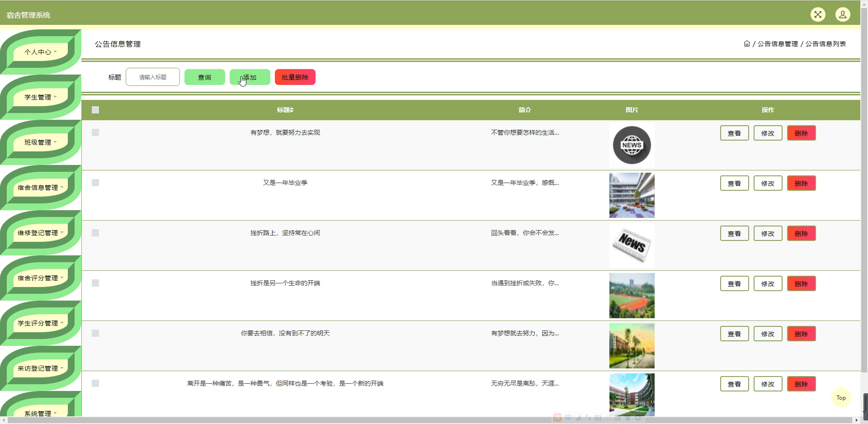Expand the 宿舍评分管理 menu
The image size is (868, 424).
(40, 278)
